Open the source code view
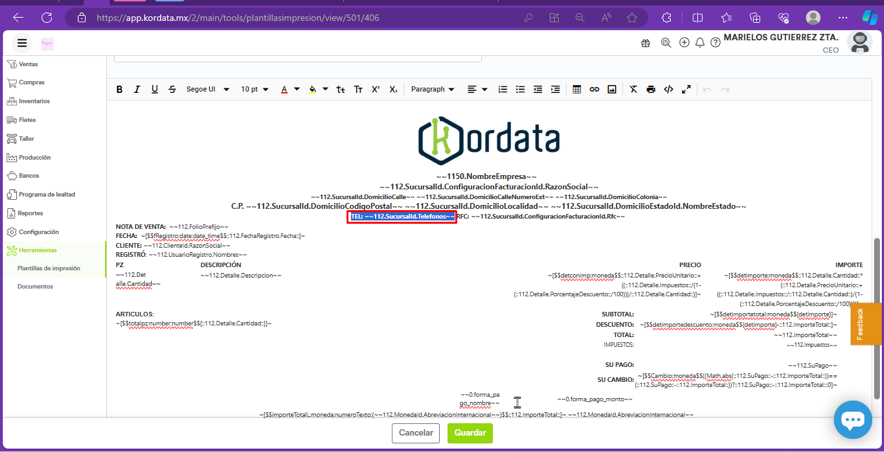Image resolution: width=884 pixels, height=452 pixels. 669,90
